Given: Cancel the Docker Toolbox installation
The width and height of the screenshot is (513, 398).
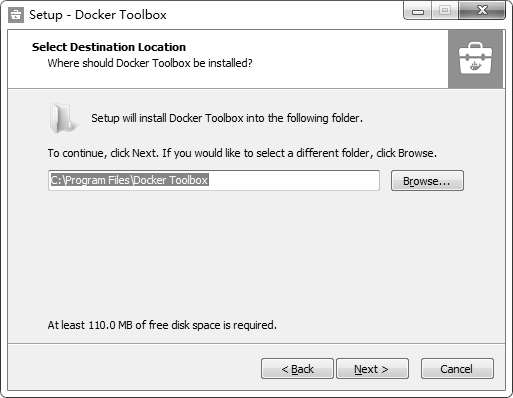Looking at the screenshot, I should pos(457,369).
